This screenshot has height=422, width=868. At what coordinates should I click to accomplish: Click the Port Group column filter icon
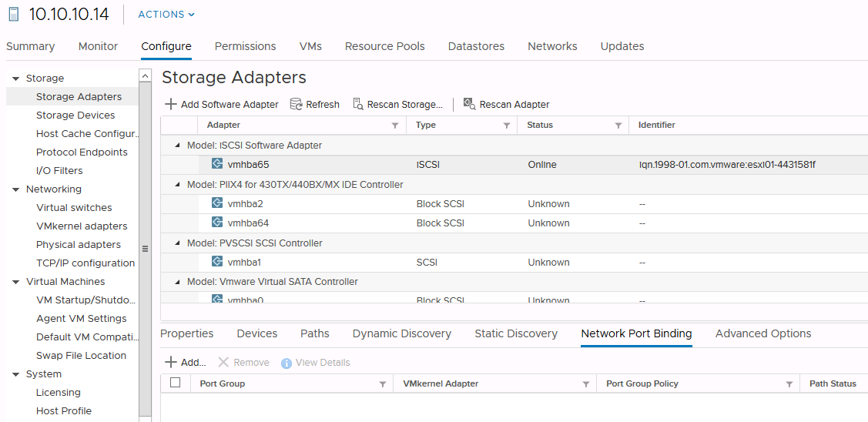[x=382, y=384]
